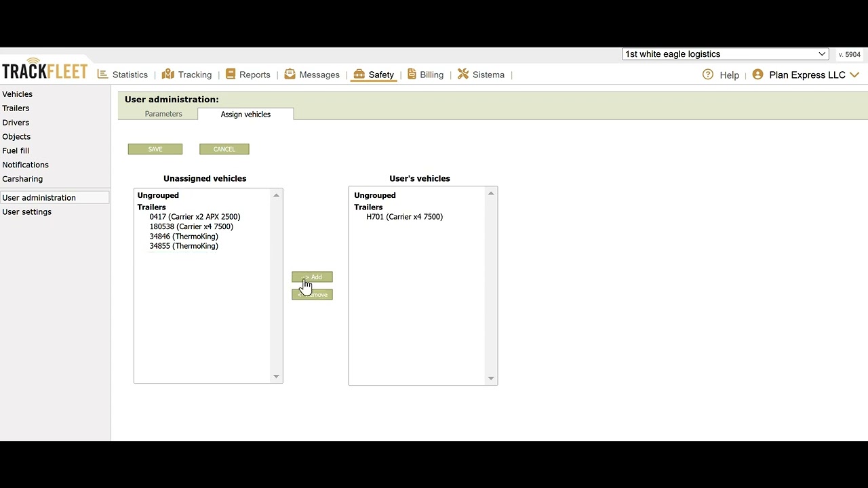The image size is (868, 488).
Task: Click the v. 5904 version label
Action: click(x=850, y=55)
